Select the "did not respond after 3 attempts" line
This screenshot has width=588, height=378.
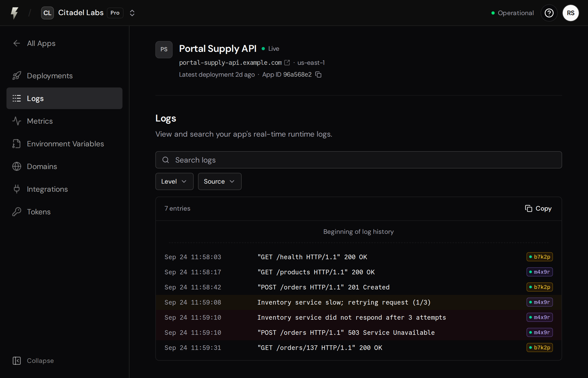tap(359, 317)
